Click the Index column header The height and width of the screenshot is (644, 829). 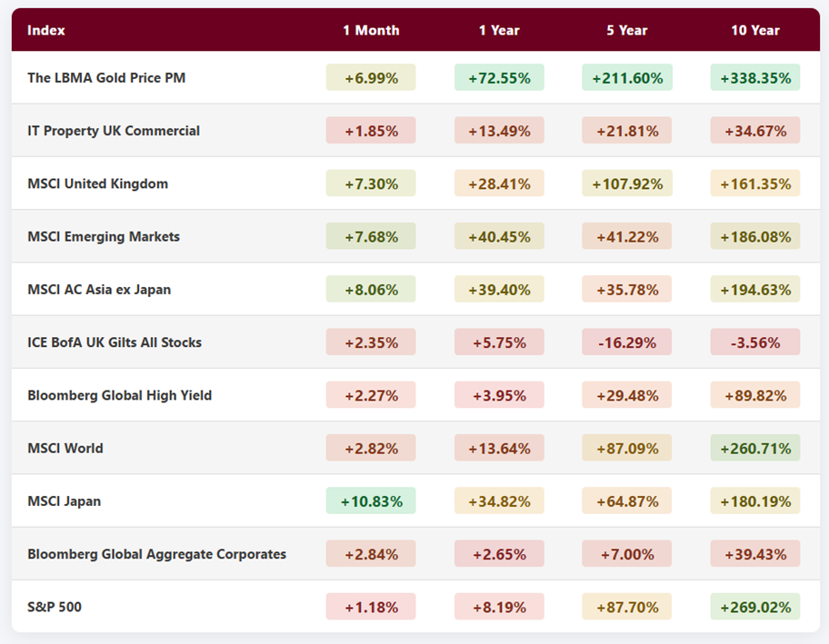pos(45,30)
